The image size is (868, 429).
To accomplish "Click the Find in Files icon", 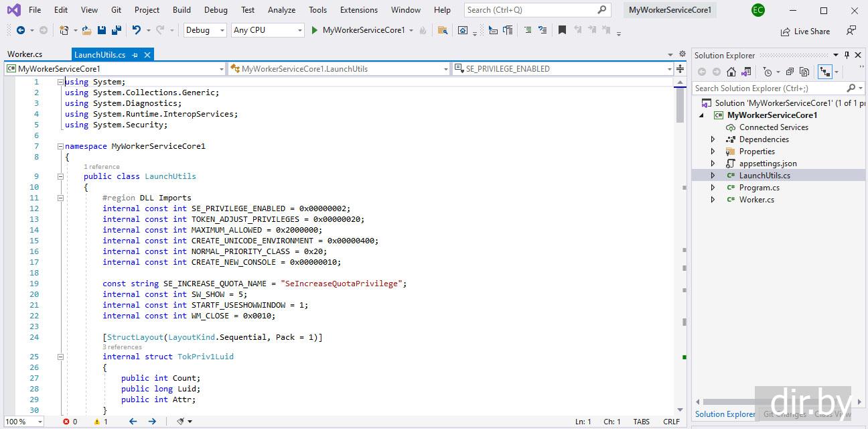I will (x=443, y=30).
